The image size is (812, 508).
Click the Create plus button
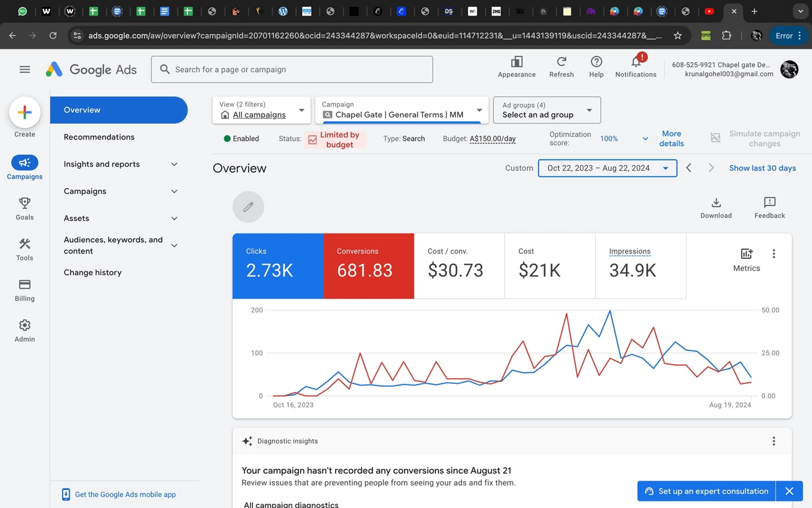(x=25, y=112)
